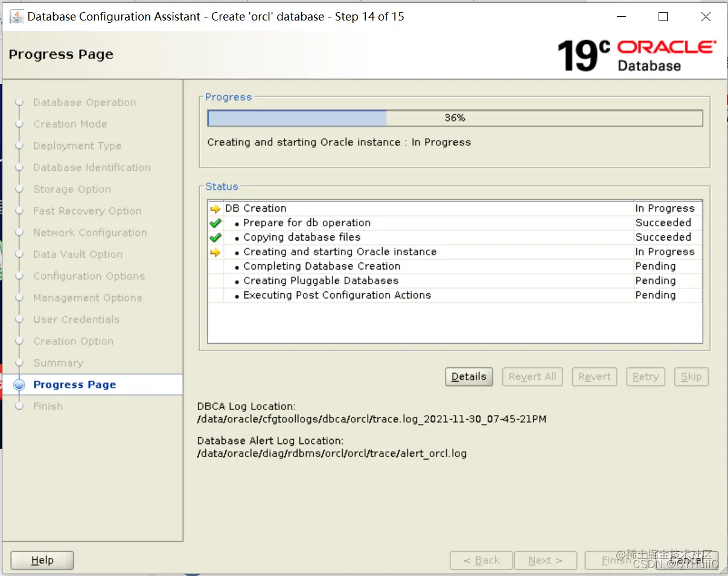Maximize the Database Configuration Assistant window
Viewport: 728px width, 576px height.
coord(663,17)
